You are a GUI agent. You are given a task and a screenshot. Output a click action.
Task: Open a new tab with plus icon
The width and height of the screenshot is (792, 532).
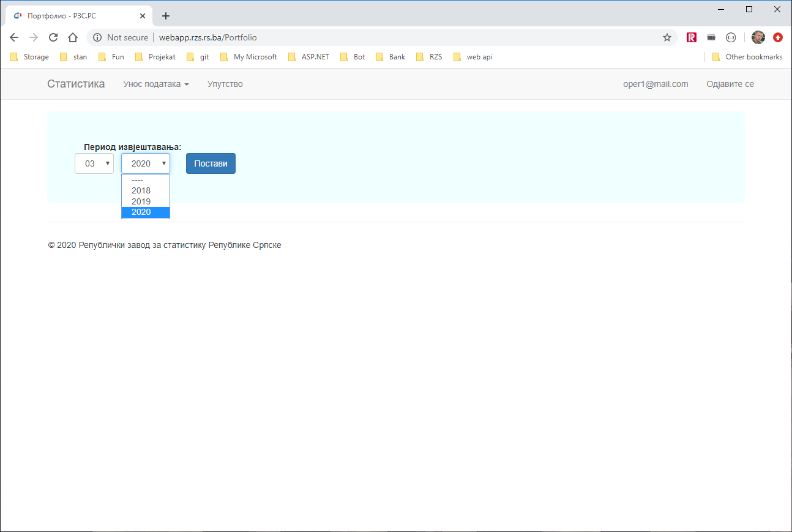coord(165,16)
